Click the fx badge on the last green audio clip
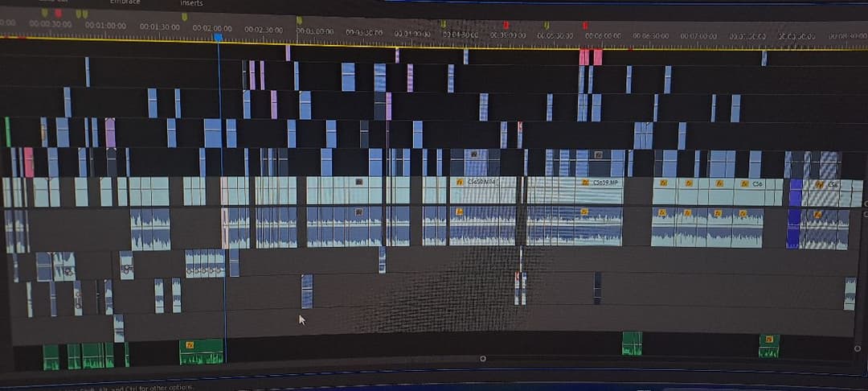The image size is (868, 391). pyautogui.click(x=768, y=339)
